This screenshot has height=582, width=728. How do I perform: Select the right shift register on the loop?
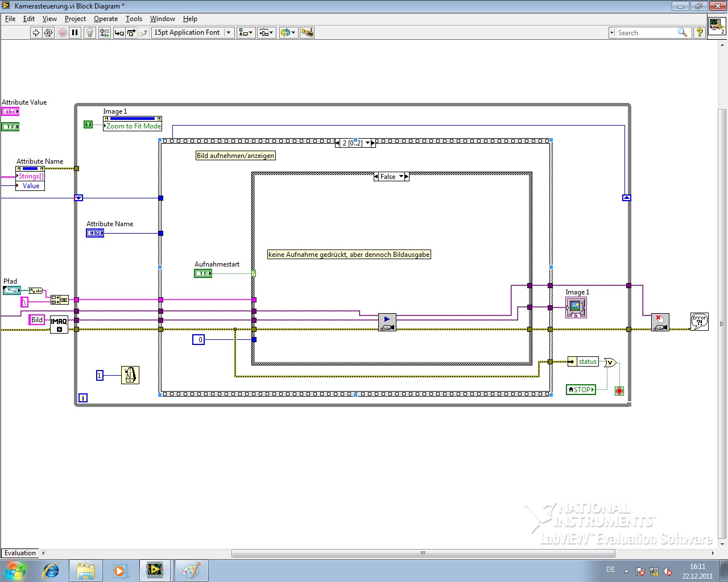(627, 198)
